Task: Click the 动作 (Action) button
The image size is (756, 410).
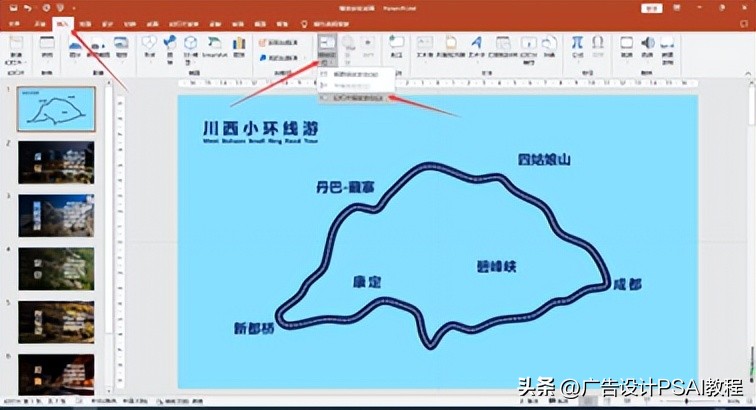Action: [x=368, y=48]
